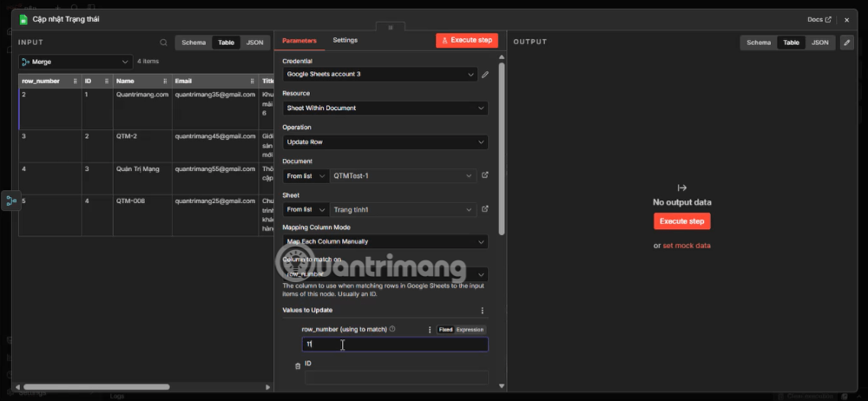This screenshot has height=401, width=868.
Task: Open the Parameters tab
Action: (299, 41)
